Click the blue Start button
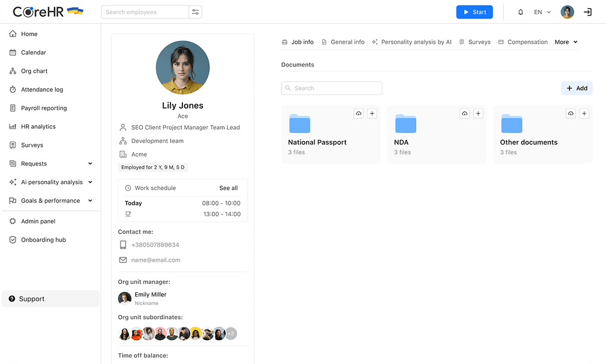This screenshot has height=364, width=606. 474,12
